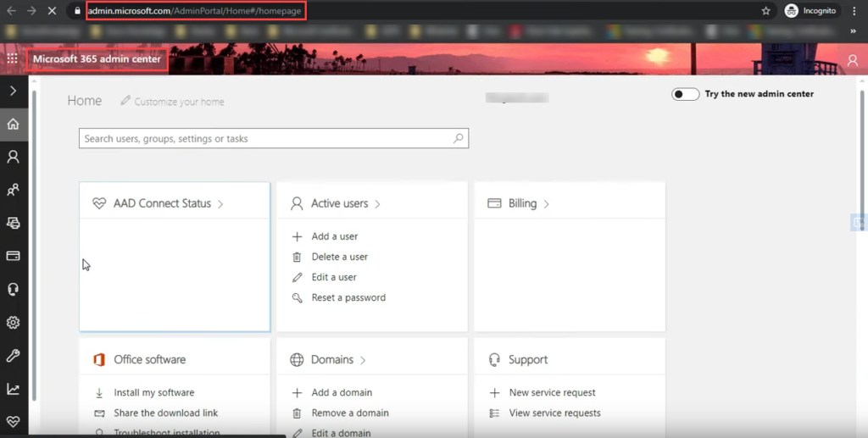This screenshot has height=438, width=868.
Task: Click the Office software card title
Action: [x=149, y=359]
